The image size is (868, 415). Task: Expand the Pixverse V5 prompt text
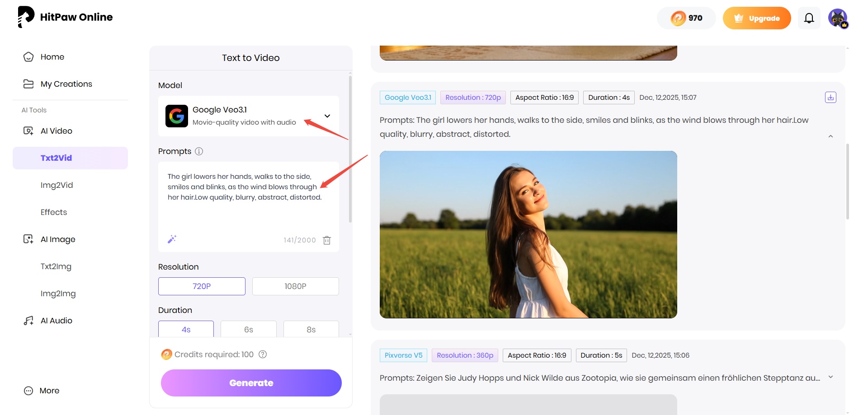[830, 377]
